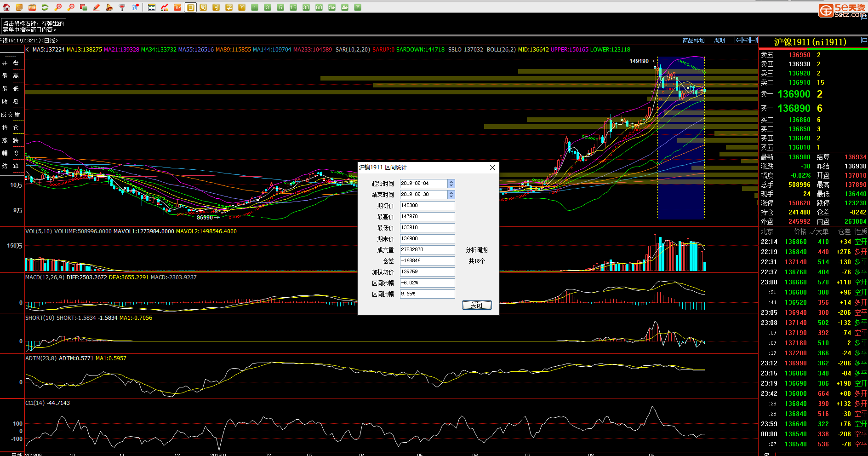Image resolution: width=868 pixels, height=456 pixels.
Task: Open the 起始时间 date dropdown arrows
Action: (x=451, y=183)
